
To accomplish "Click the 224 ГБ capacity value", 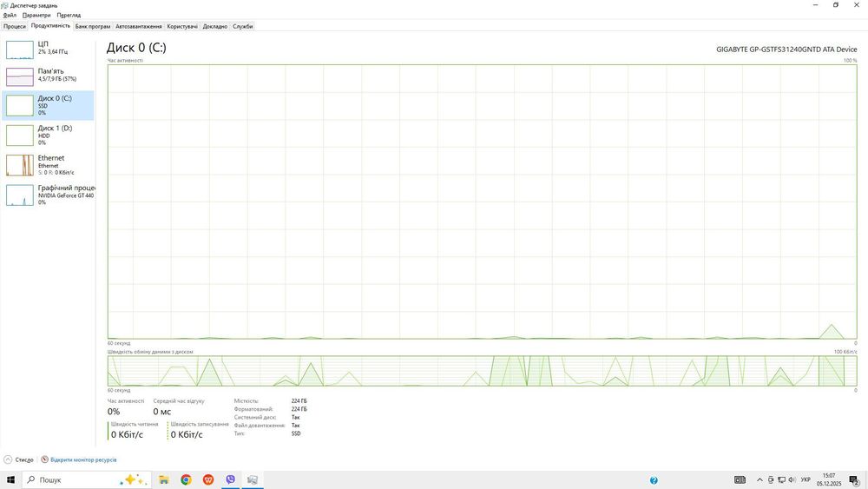I will (x=299, y=401).
